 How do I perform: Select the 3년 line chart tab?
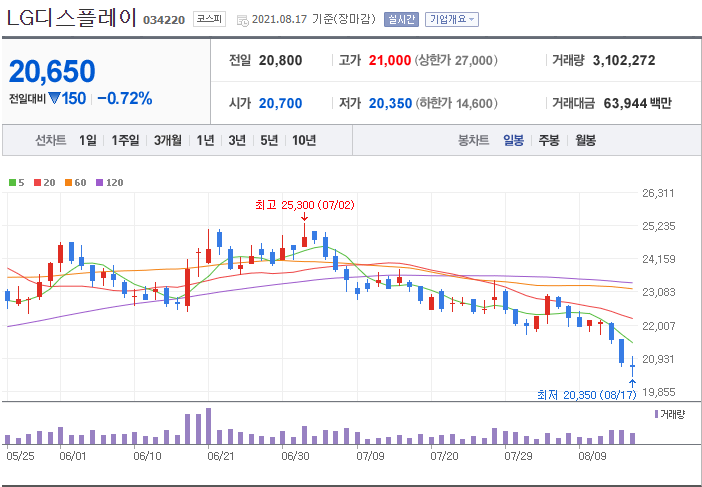coord(237,141)
